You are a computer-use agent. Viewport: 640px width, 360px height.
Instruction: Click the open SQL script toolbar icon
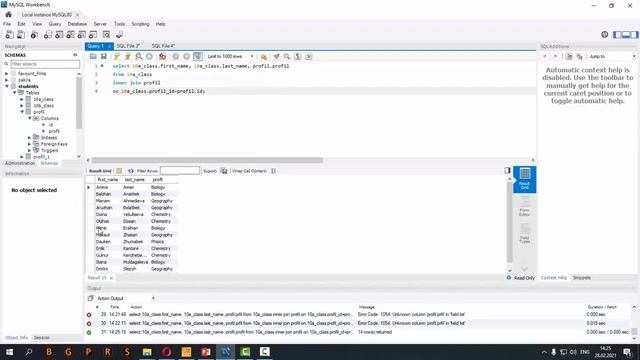[x=20, y=35]
